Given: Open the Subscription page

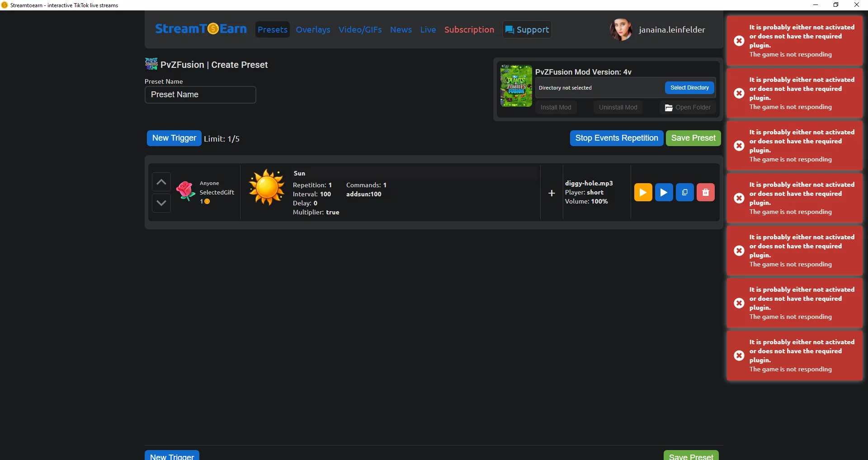Looking at the screenshot, I should point(469,29).
